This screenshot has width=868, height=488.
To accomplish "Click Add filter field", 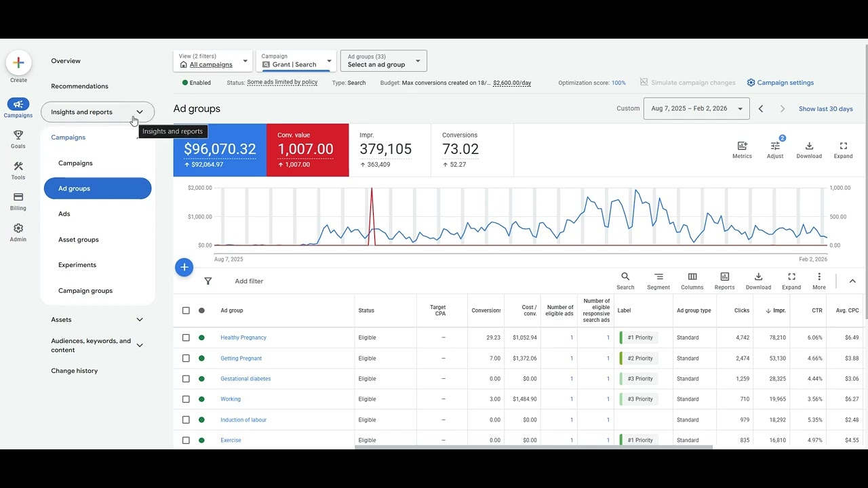I will pyautogui.click(x=249, y=281).
